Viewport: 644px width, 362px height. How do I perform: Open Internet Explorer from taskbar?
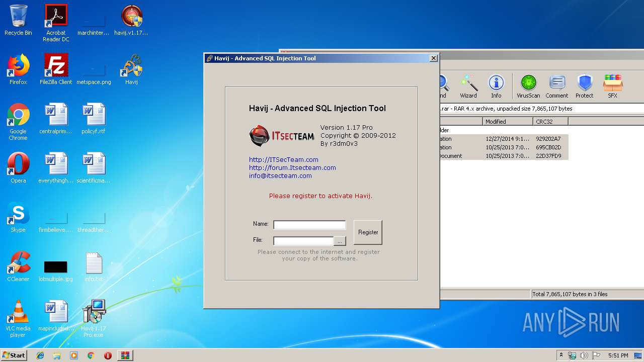click(40, 355)
